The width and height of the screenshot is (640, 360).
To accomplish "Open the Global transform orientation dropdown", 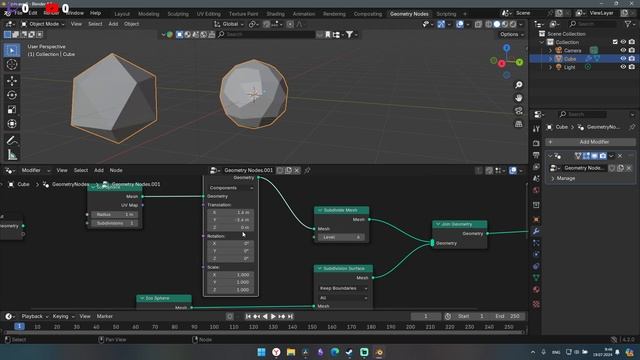I will coord(229,24).
